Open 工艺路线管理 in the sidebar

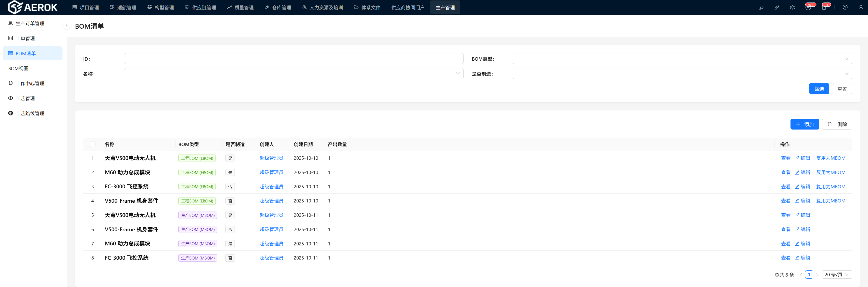coord(30,113)
